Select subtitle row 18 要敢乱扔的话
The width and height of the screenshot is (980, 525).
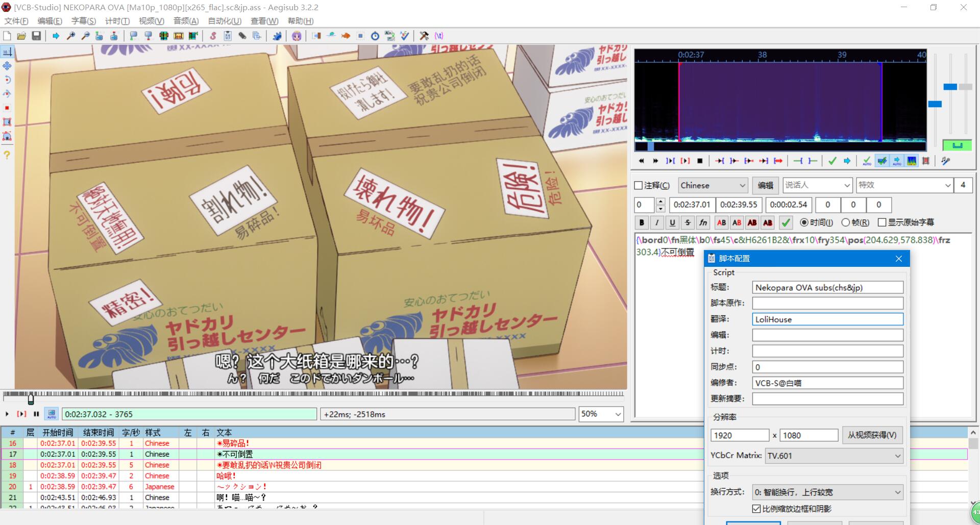(484, 465)
